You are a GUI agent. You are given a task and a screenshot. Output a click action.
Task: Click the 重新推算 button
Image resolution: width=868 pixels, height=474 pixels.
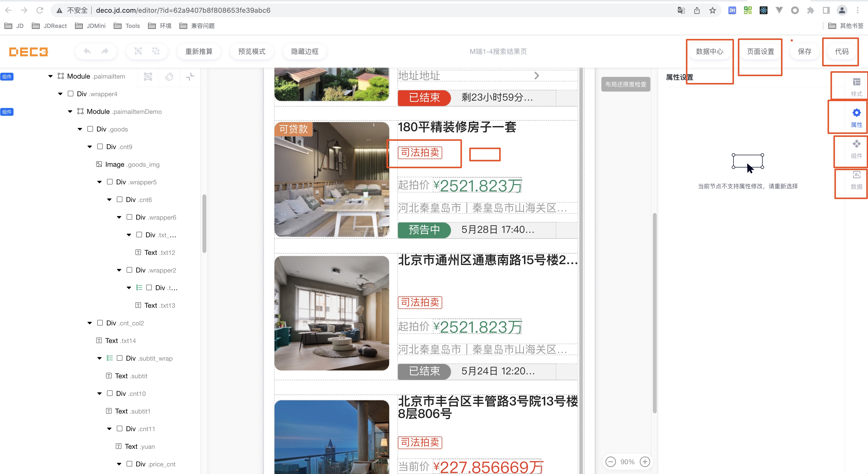[x=199, y=51]
